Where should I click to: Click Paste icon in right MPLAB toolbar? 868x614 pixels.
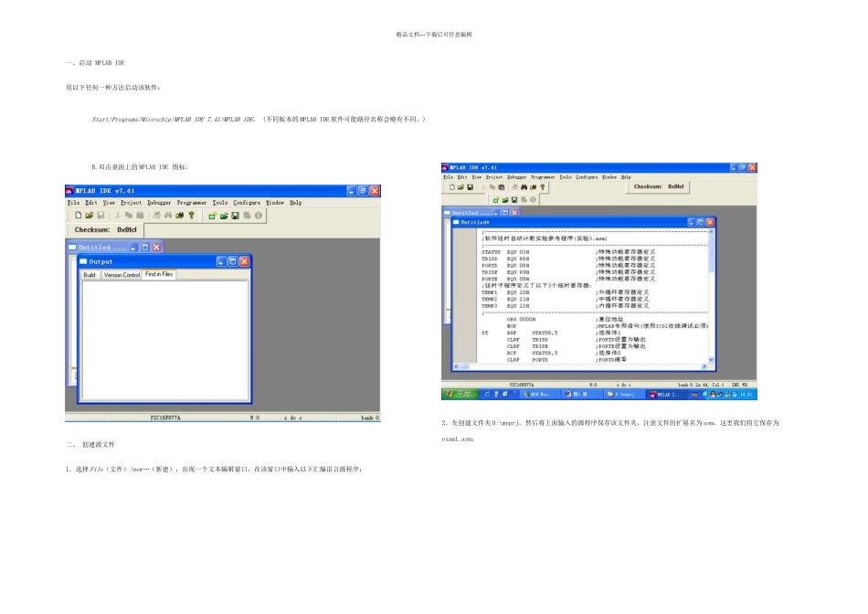click(501, 187)
